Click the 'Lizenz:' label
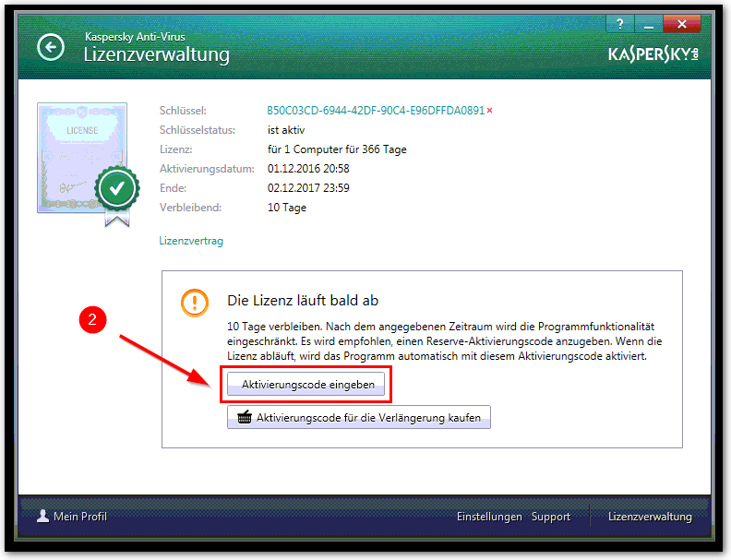The height and width of the screenshot is (560, 731). [x=175, y=149]
